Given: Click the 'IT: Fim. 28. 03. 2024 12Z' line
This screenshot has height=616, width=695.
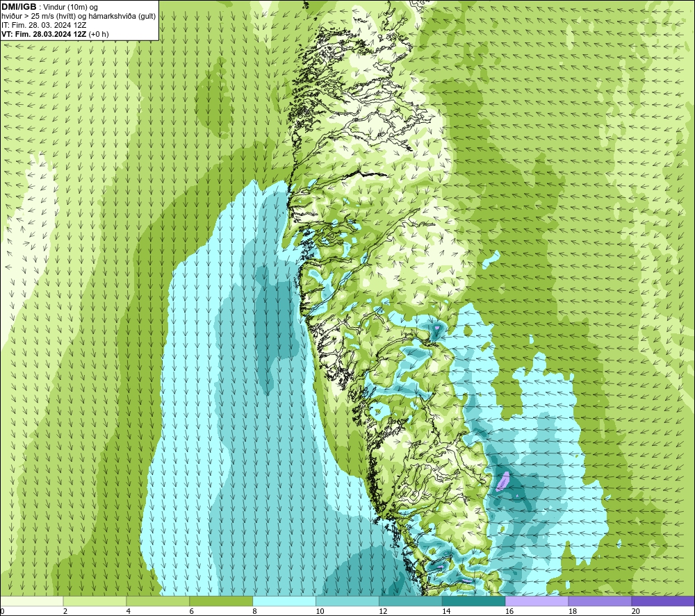Looking at the screenshot, I should coord(44,25).
